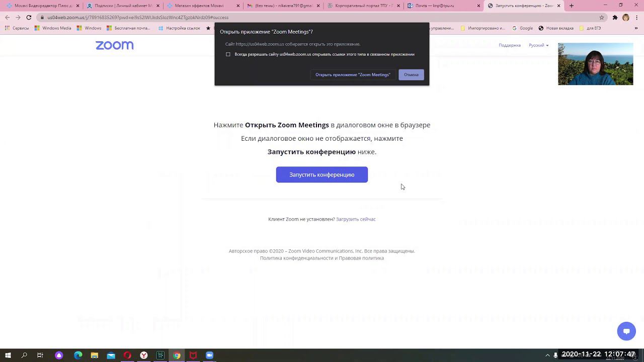Open 'Настройка ссылок' bookmark
This screenshot has width=644, height=362.
pos(179,28)
